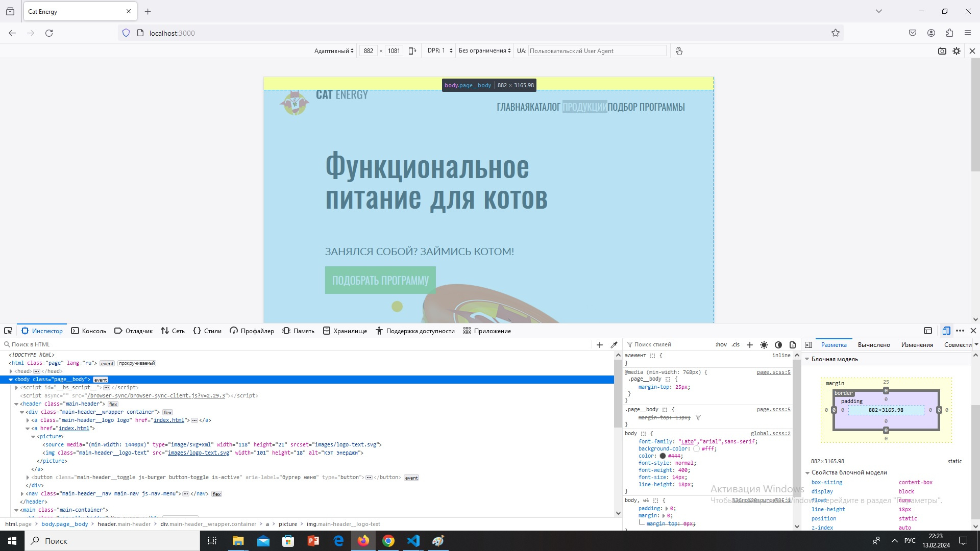Click the flex badge on header element

click(x=113, y=404)
